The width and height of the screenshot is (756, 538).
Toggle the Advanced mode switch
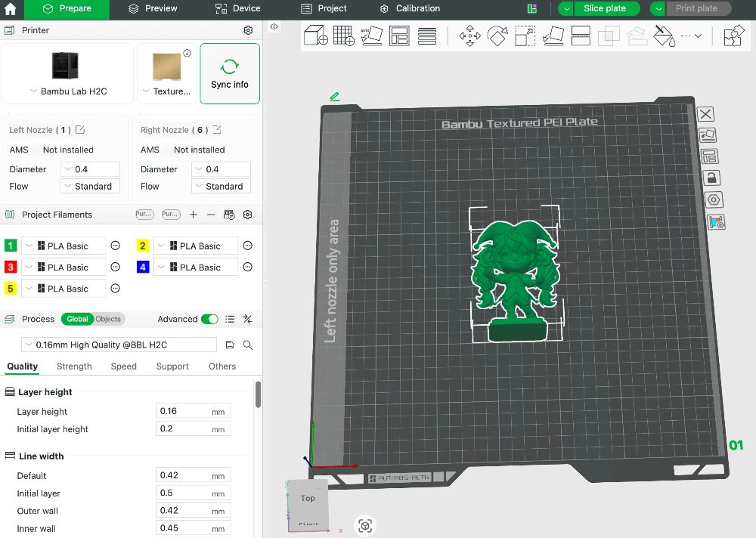tap(209, 319)
